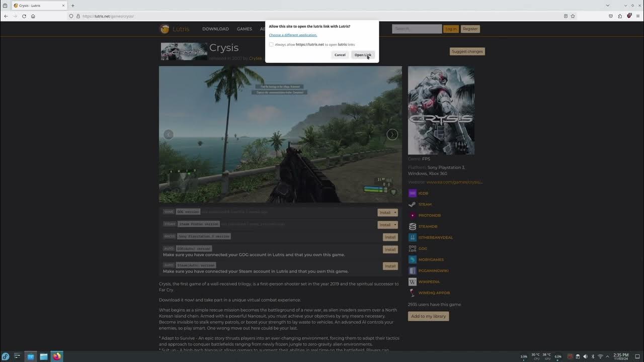Switch to Firefox in the taskbar
Viewport: 644px width, 362px height.
pyautogui.click(x=57, y=356)
